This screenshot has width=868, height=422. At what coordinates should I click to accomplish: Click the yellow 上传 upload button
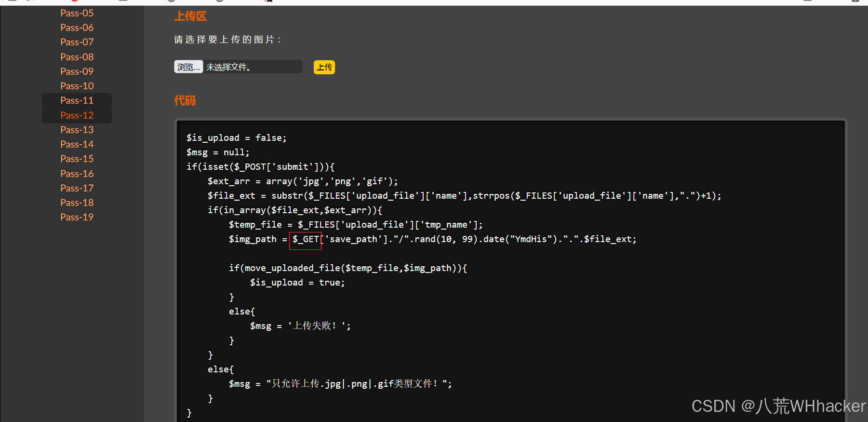click(324, 67)
